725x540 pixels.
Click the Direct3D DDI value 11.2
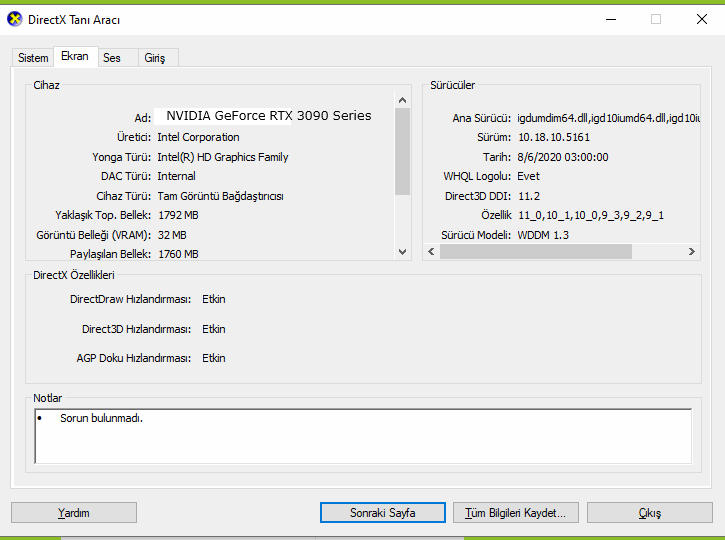pyautogui.click(x=529, y=196)
